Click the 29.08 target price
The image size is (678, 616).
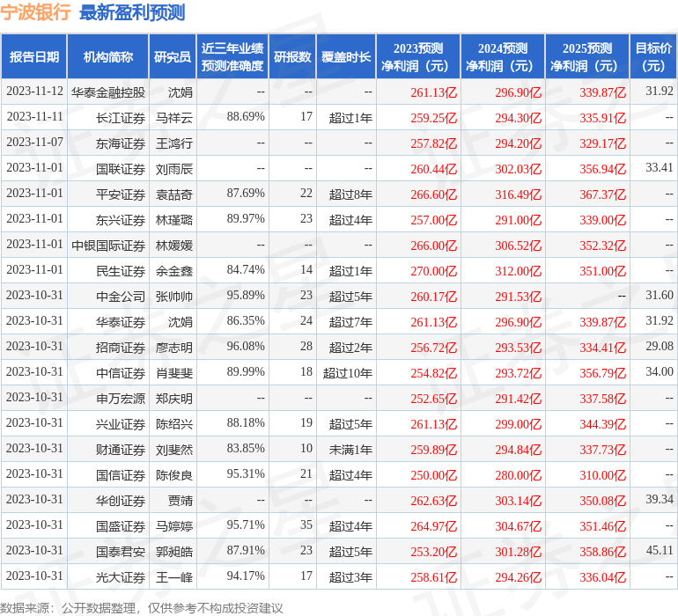tap(660, 346)
